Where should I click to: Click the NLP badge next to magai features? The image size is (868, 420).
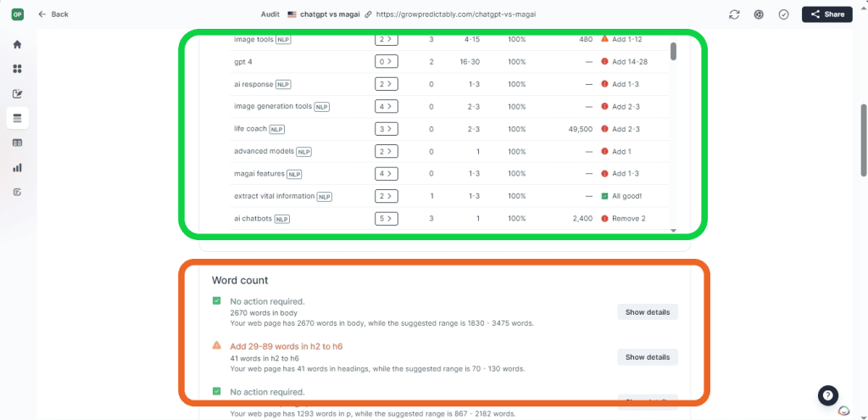coord(294,174)
